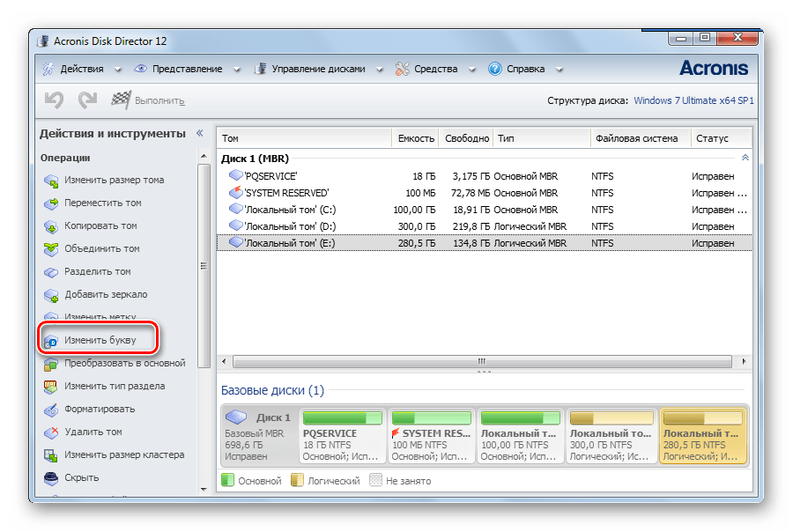
Task: Collapse the Действия и инструменты side panel
Action: (199, 134)
